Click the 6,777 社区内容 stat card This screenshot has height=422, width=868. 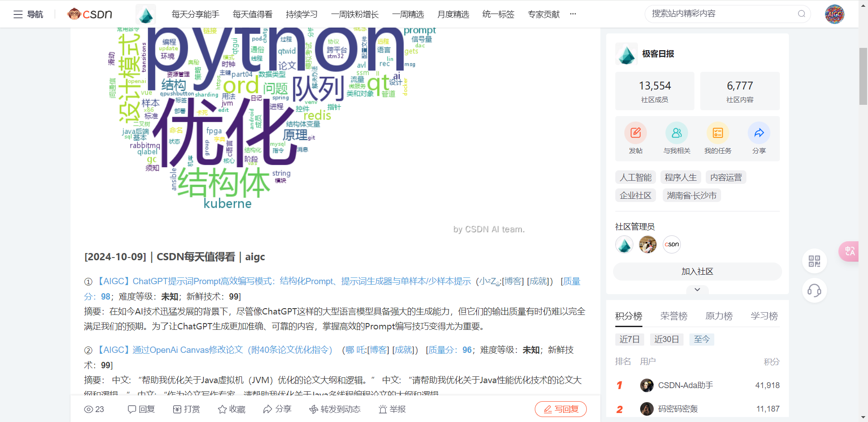(740, 91)
